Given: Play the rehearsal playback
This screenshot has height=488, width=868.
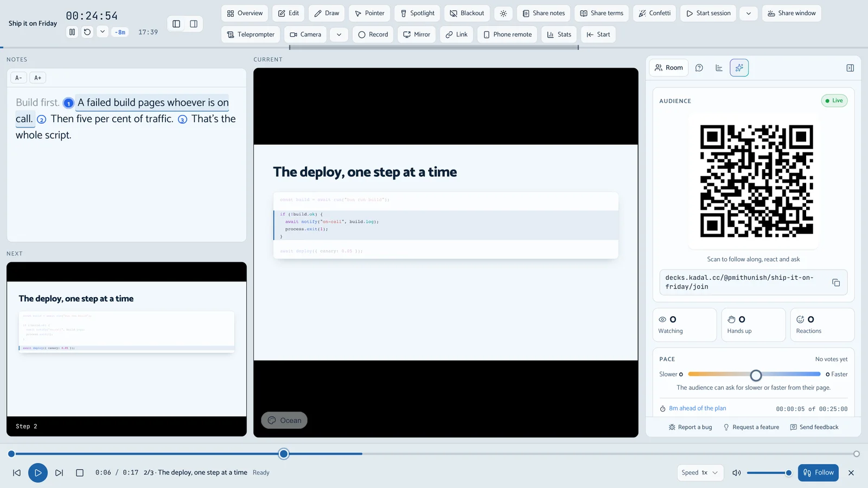Looking at the screenshot, I should (38, 473).
